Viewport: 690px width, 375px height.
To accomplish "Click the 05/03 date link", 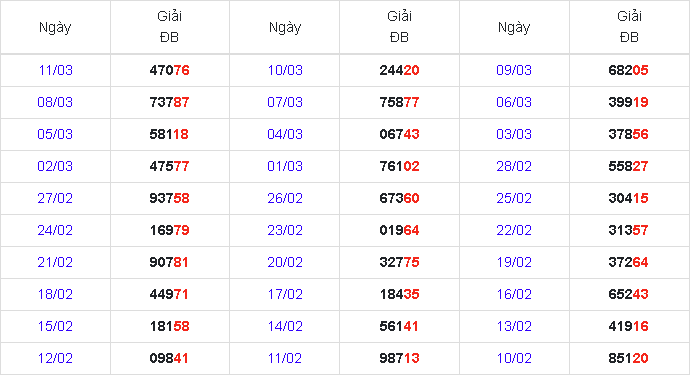I will (55, 134).
